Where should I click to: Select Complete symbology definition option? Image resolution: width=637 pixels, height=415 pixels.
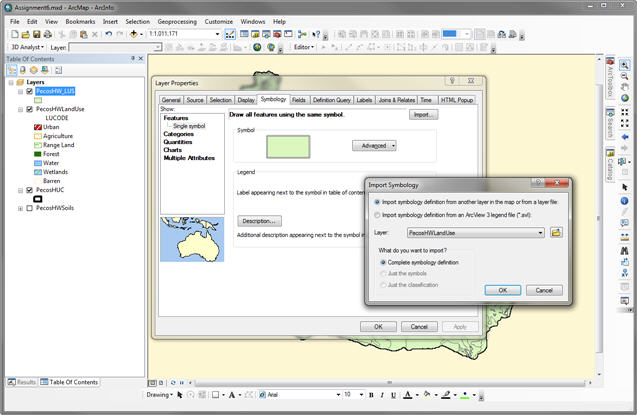(383, 262)
